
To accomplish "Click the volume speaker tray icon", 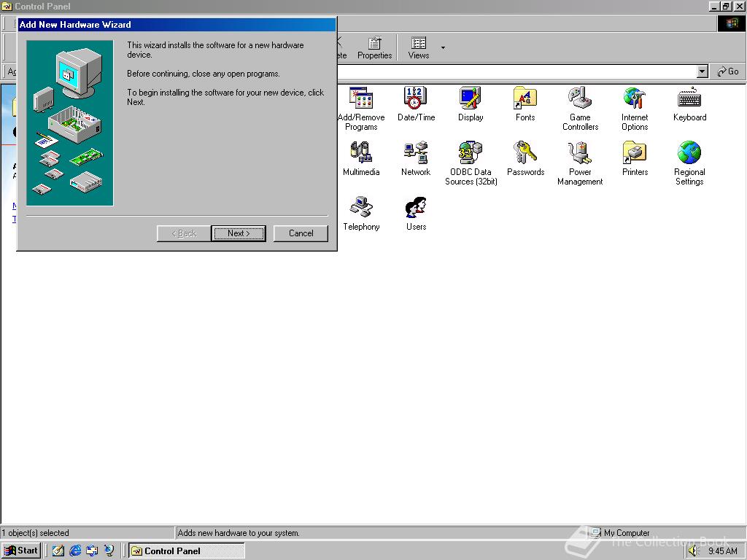I will click(x=693, y=551).
